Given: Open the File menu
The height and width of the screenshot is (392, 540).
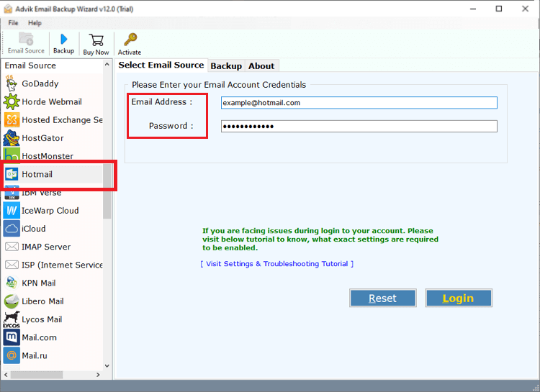Looking at the screenshot, I should click(x=14, y=23).
